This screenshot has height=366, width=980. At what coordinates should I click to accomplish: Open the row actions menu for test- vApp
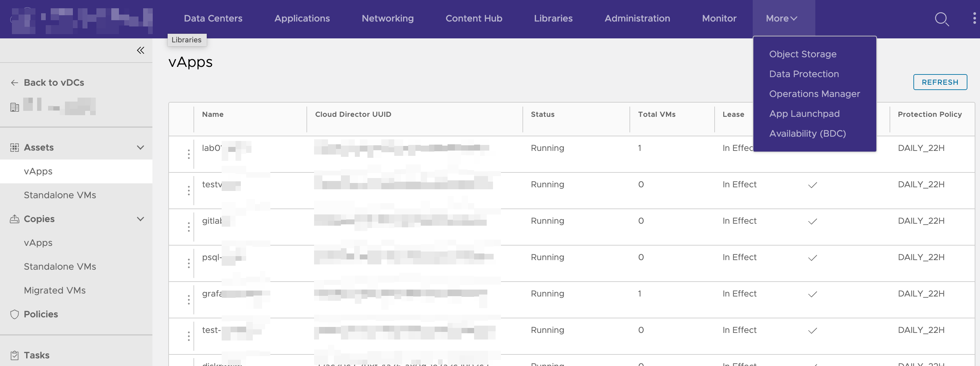coord(189,336)
